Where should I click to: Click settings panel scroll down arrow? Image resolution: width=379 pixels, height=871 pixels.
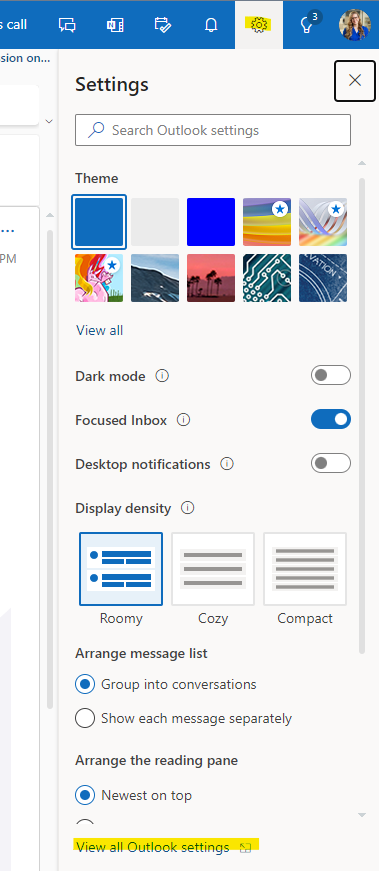(x=362, y=815)
